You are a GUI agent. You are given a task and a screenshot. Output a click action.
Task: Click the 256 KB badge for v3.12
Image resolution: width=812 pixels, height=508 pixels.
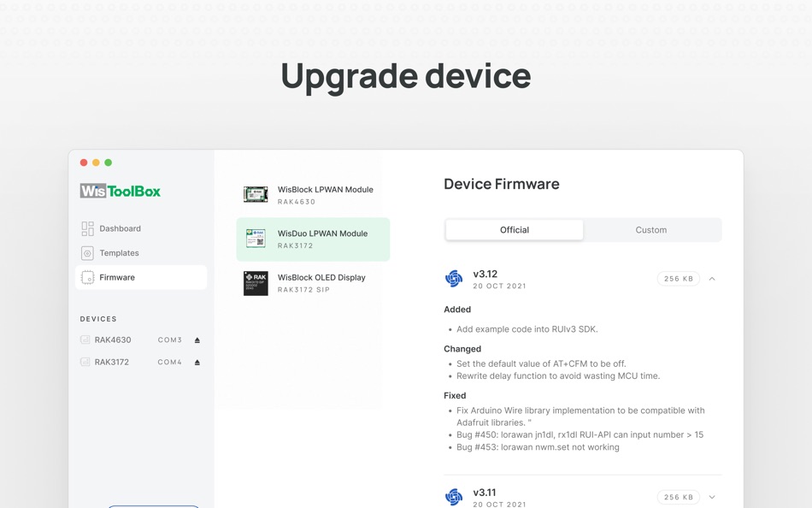679,279
